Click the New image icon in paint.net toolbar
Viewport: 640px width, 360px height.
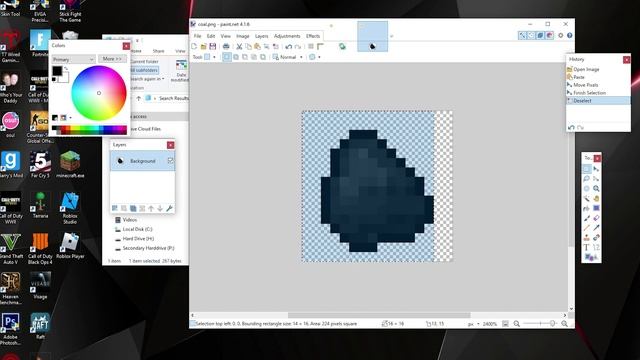[194, 47]
